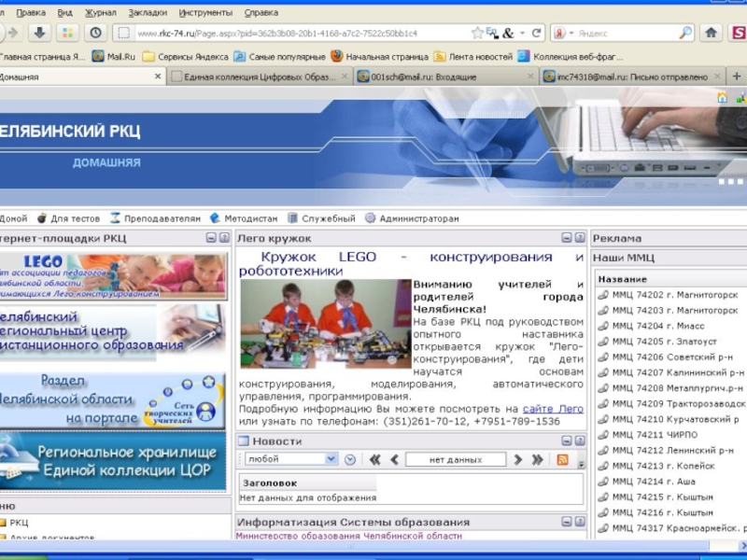Open Региональное хранилище Единой коллекции ЦОР banner
Image resolution: width=747 pixels, height=560 pixels.
click(113, 461)
